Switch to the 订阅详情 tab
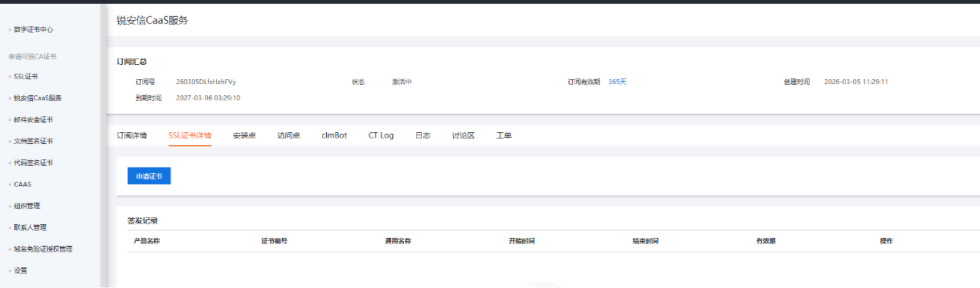980x288 pixels. pyautogui.click(x=132, y=135)
